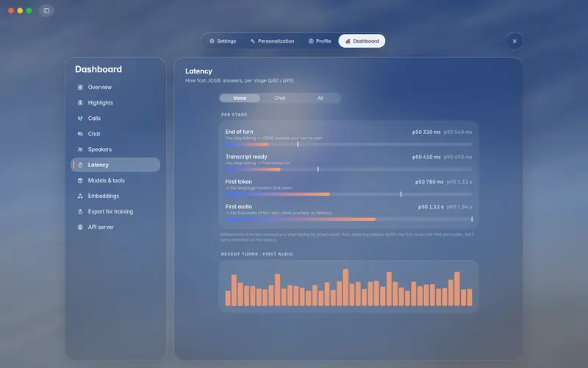Viewport: 588px width, 368px height.
Task: Switch latency filter to Chat
Action: tap(280, 98)
